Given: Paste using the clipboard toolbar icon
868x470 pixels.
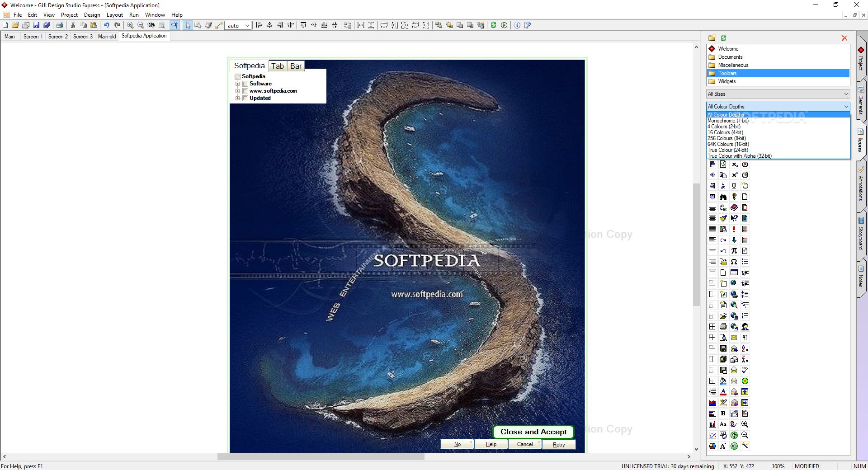Looking at the screenshot, I should coord(94,25).
